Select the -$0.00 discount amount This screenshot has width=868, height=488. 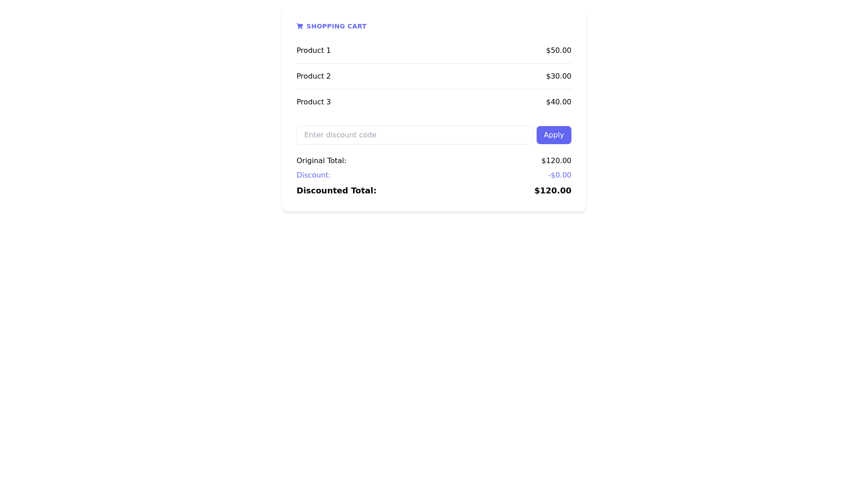tap(560, 175)
